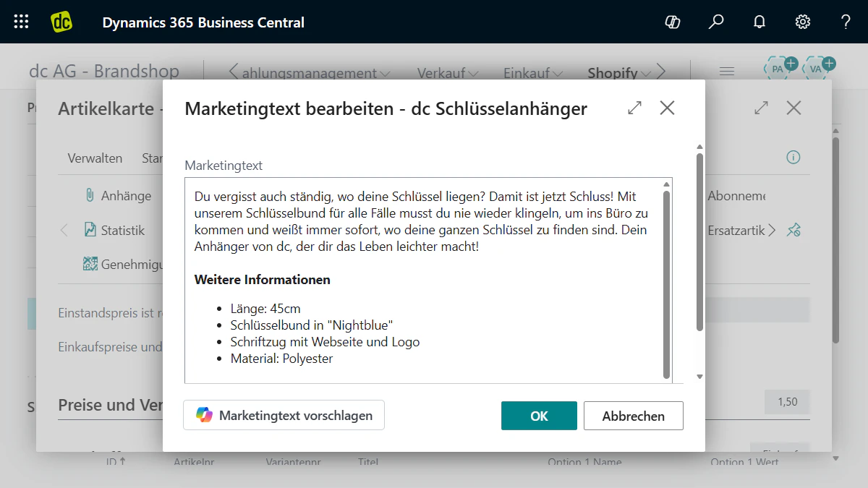Click the Genehmigungen icon
868x488 pixels.
point(90,264)
